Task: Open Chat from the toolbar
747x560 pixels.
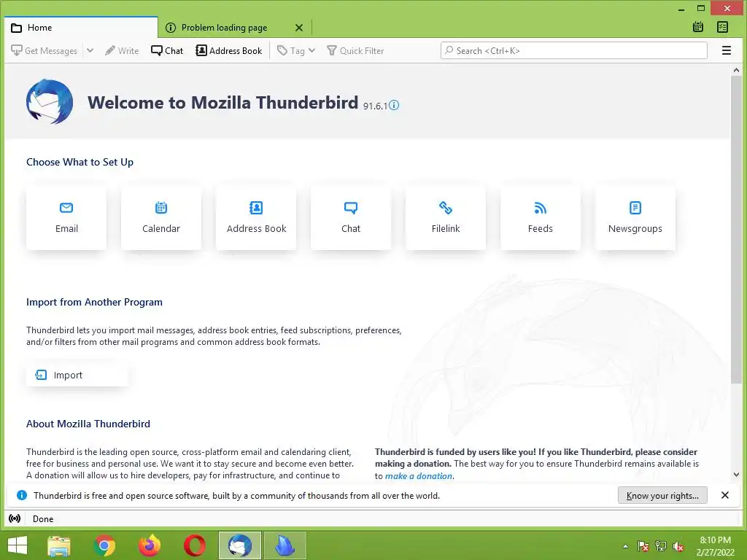Action: (167, 50)
